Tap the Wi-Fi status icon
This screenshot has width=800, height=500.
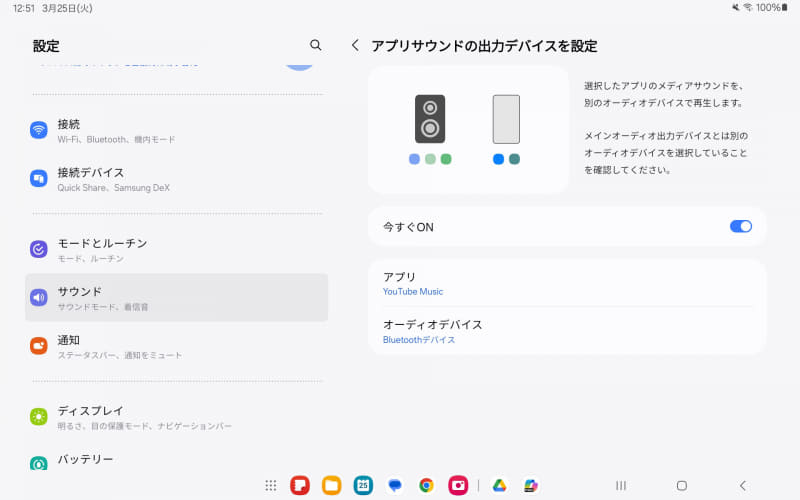click(x=748, y=7)
